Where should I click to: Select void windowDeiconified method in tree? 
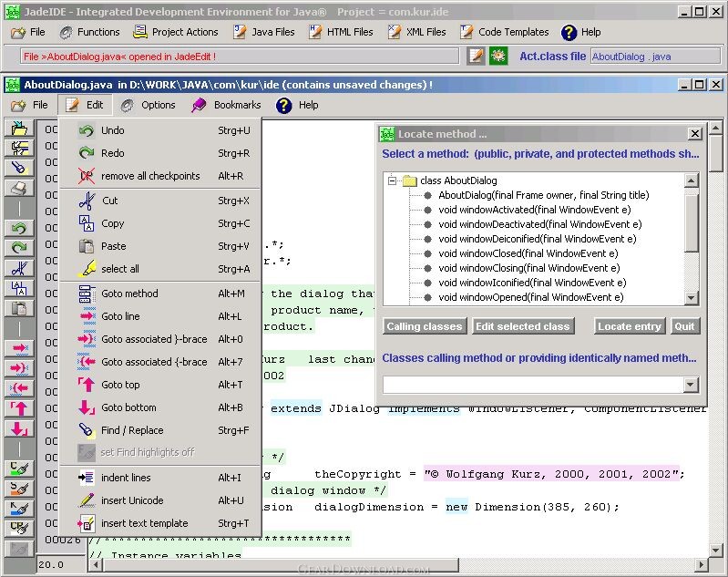tap(538, 239)
